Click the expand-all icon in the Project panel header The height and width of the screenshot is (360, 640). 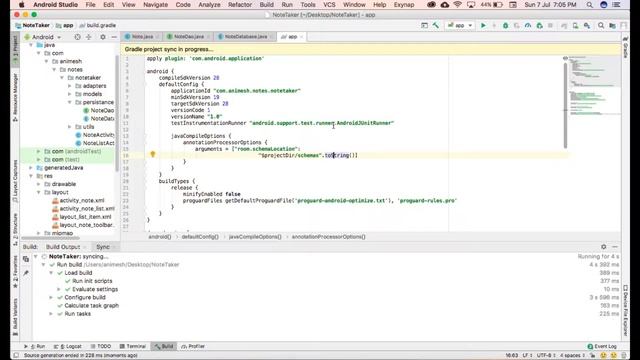(89, 37)
